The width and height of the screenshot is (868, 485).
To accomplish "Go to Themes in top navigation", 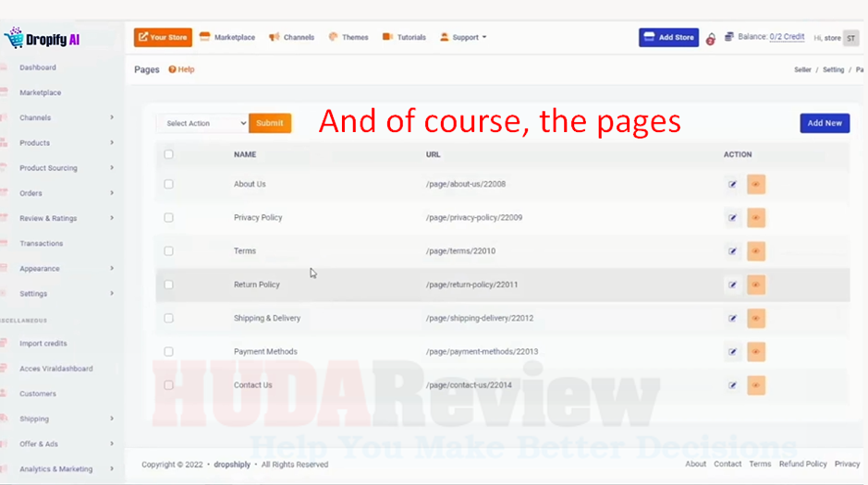I will [348, 38].
